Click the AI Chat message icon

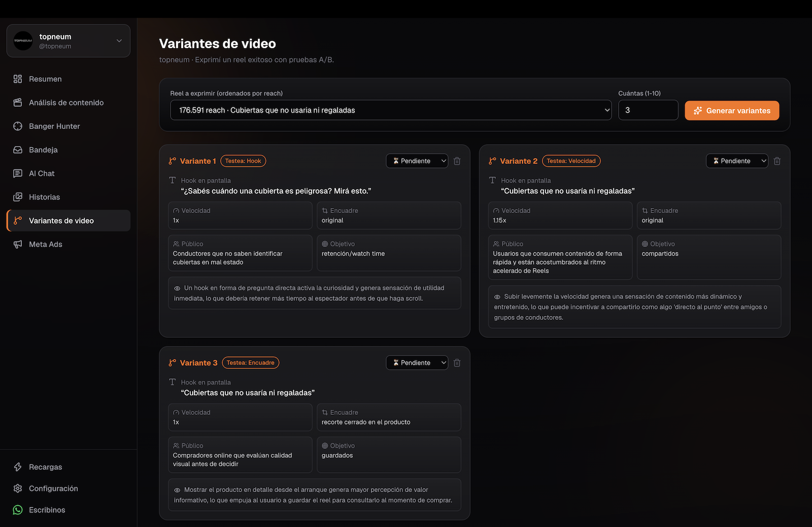pos(18,173)
